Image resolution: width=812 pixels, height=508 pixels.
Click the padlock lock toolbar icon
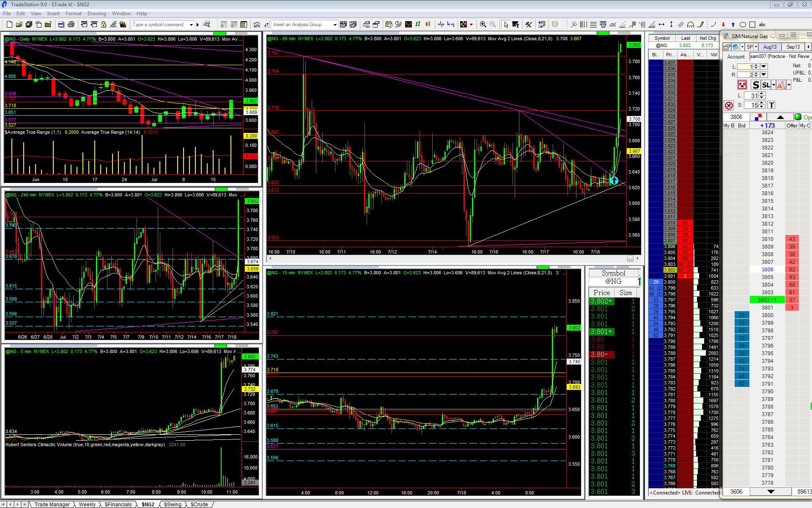click(x=104, y=25)
